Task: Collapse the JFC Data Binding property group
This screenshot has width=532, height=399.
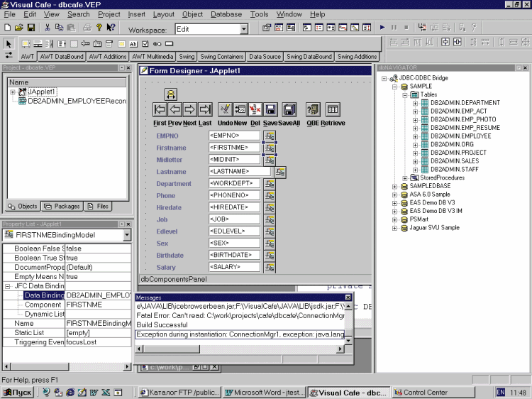Action: [x=8, y=286]
